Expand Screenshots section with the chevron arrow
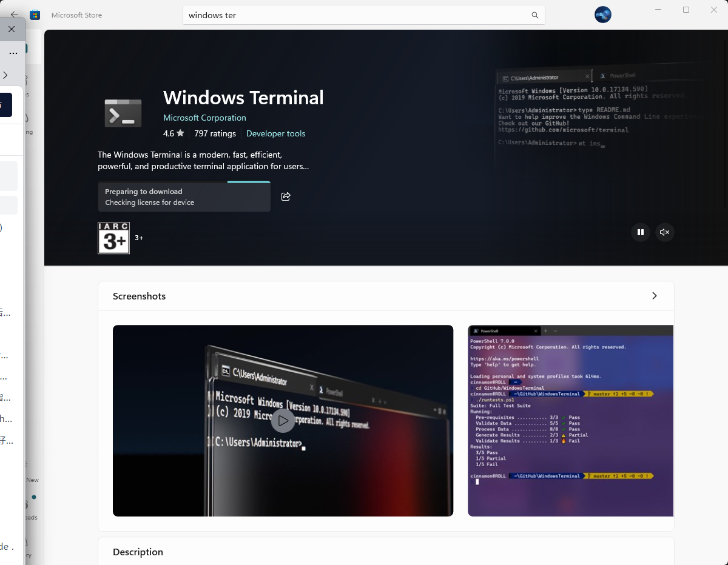Viewport: 728px width, 565px height. tap(654, 296)
